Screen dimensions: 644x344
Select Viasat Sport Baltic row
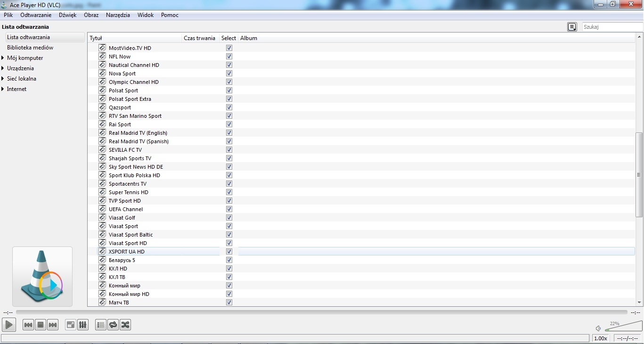click(x=361, y=235)
